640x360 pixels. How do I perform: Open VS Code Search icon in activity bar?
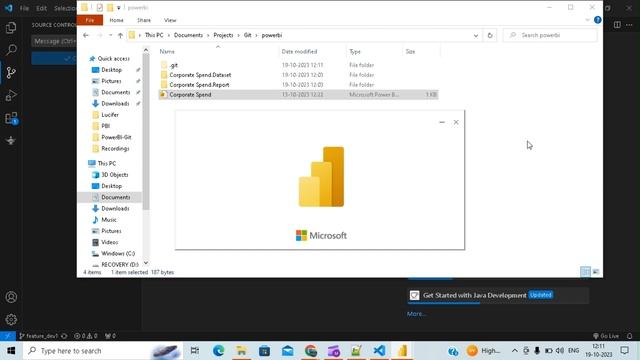point(11,50)
